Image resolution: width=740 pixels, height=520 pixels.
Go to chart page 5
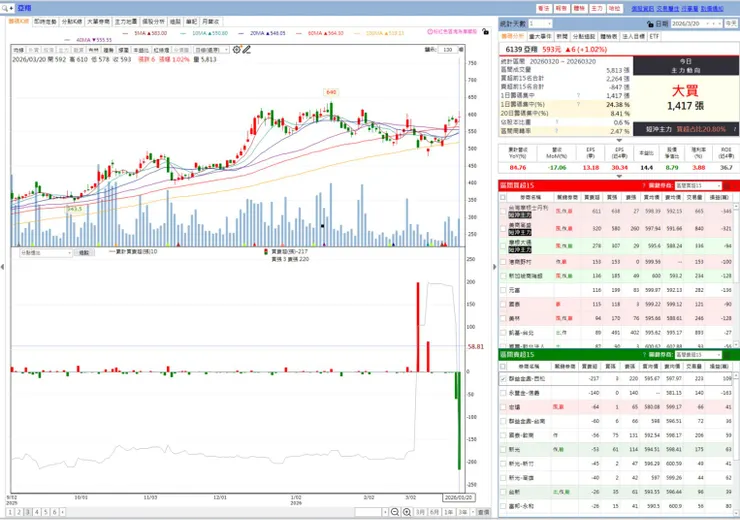pos(46,512)
